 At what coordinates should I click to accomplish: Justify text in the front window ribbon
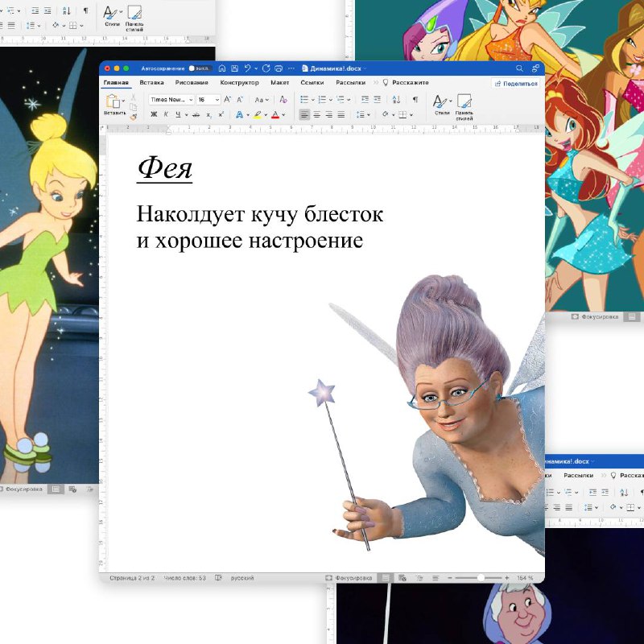(341, 114)
